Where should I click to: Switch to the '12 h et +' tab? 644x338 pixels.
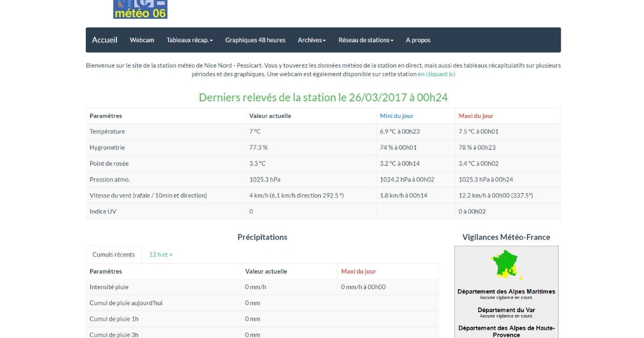tap(161, 254)
